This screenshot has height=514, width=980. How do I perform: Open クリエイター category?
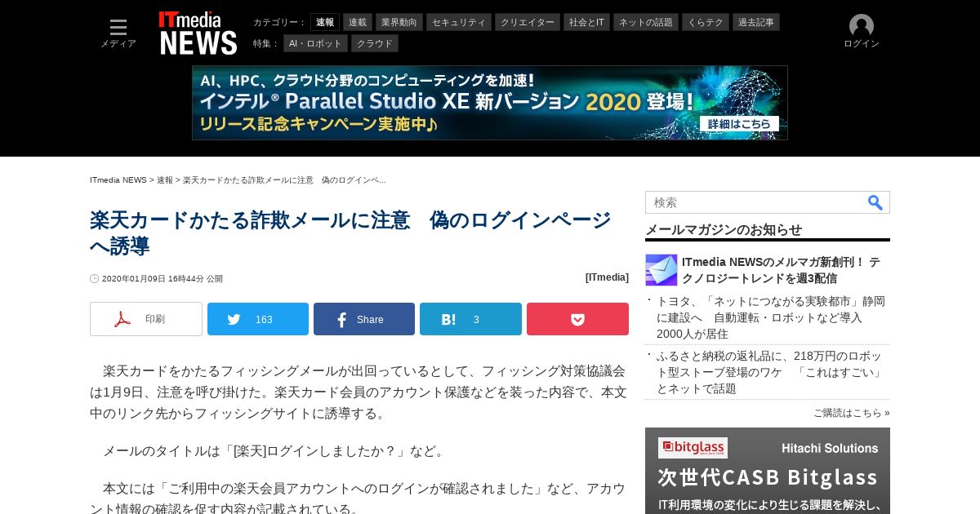[528, 22]
